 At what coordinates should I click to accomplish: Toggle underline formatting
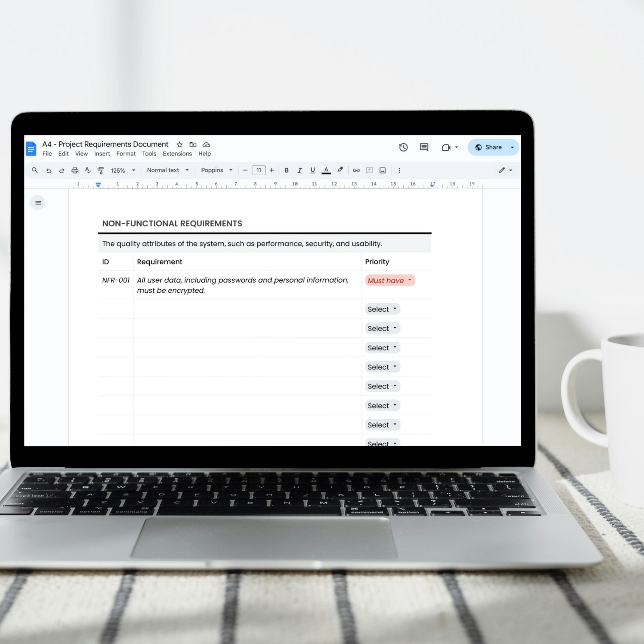coord(313,170)
